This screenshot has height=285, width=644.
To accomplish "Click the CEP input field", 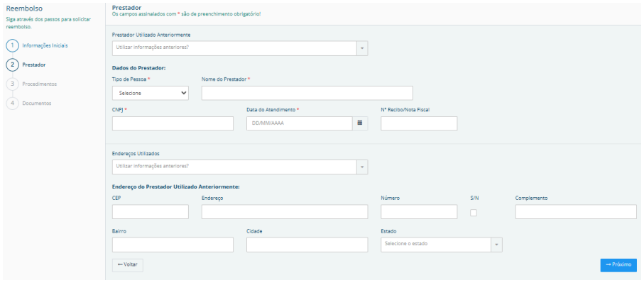I will (150, 212).
